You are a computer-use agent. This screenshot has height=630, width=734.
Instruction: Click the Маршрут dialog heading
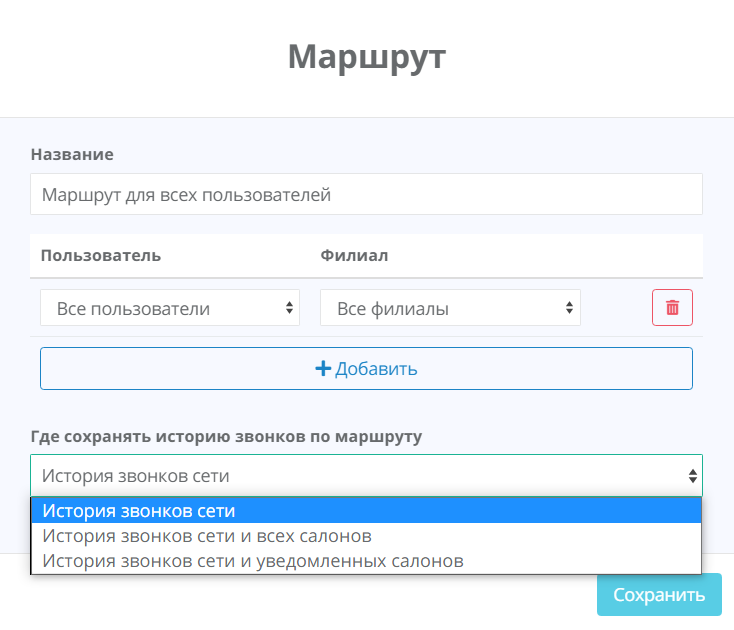(x=366, y=56)
